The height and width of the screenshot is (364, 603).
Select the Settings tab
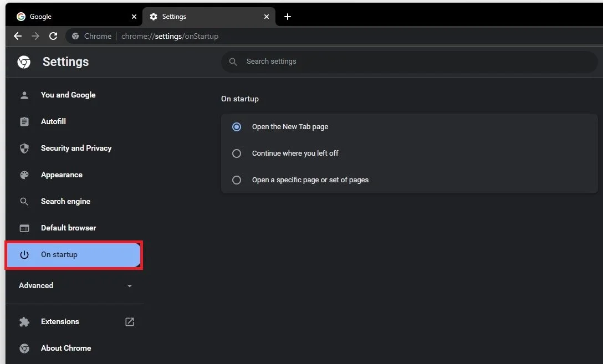pos(209,17)
